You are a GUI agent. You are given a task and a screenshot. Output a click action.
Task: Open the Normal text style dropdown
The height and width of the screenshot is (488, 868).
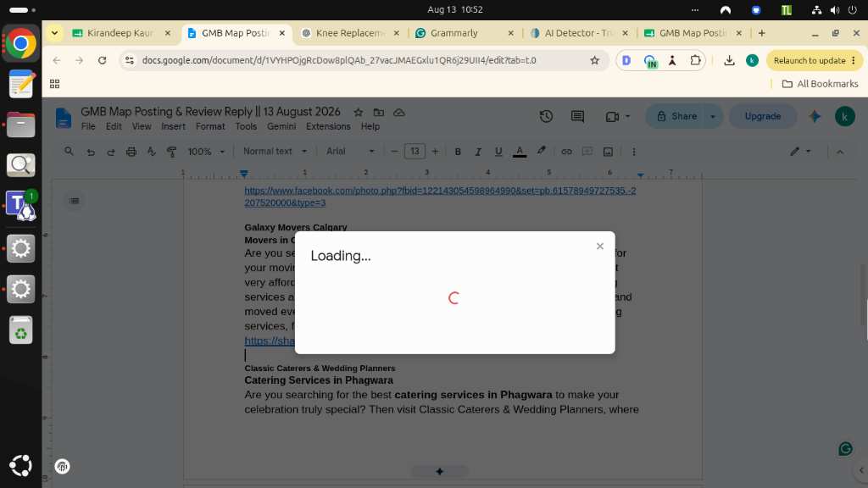tap(275, 151)
